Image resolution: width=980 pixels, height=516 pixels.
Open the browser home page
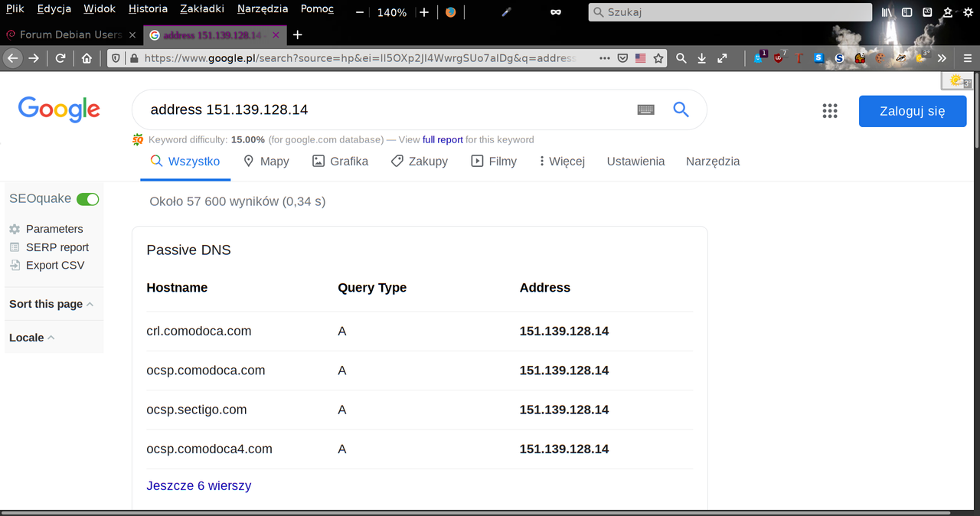[87, 58]
